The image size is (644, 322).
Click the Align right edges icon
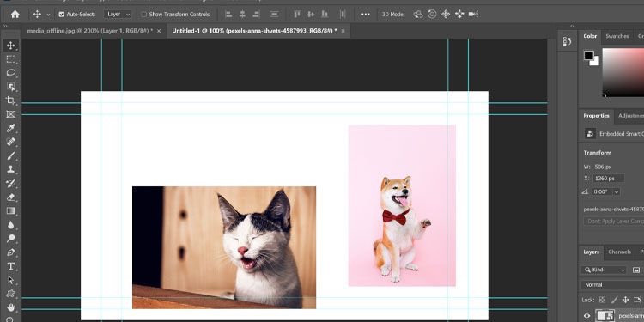tap(256, 15)
